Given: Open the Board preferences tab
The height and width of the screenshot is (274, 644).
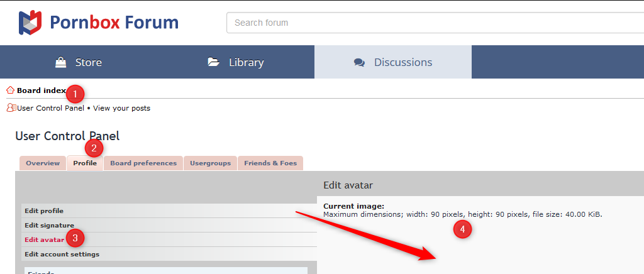Looking at the screenshot, I should pos(143,163).
